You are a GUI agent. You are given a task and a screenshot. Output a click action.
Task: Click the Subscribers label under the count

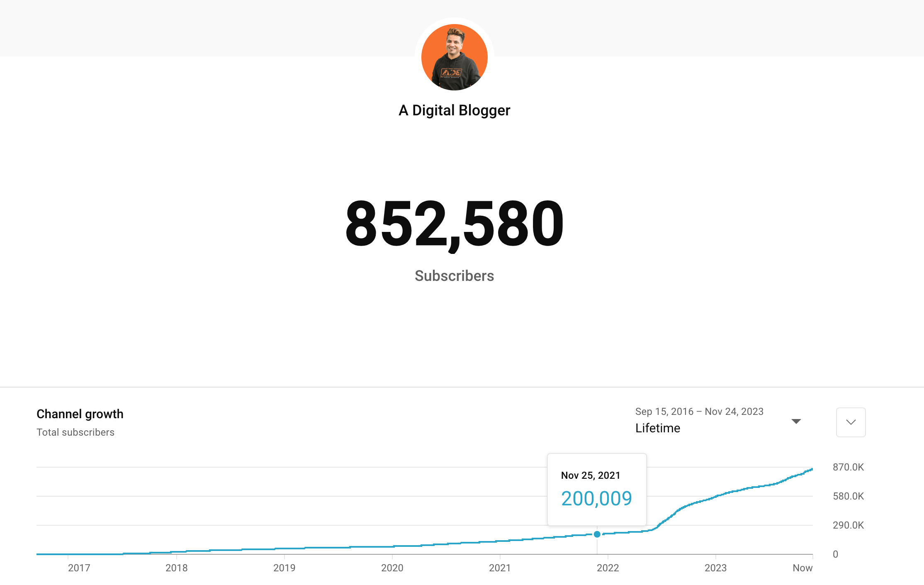[x=454, y=275]
